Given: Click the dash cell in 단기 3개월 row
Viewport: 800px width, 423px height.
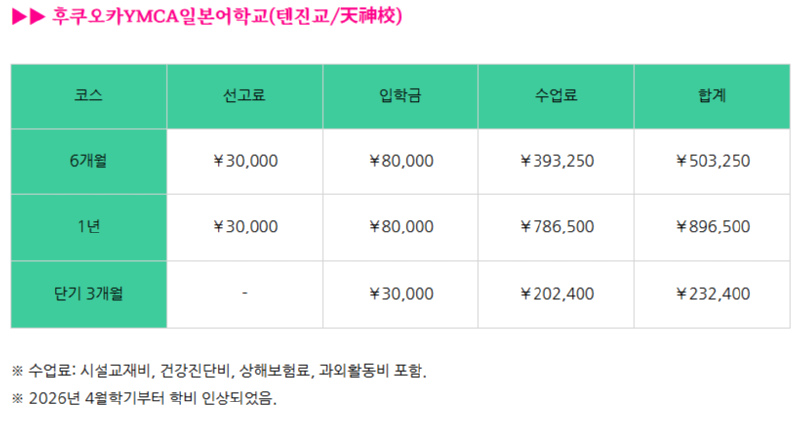Looking at the screenshot, I should 245,293.
